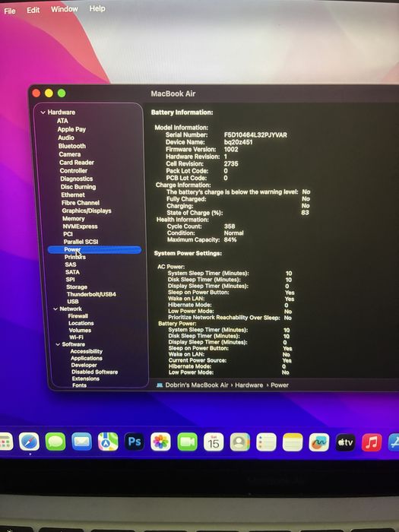
Task: Select NVMExpress in the sidebar
Action: (x=81, y=226)
